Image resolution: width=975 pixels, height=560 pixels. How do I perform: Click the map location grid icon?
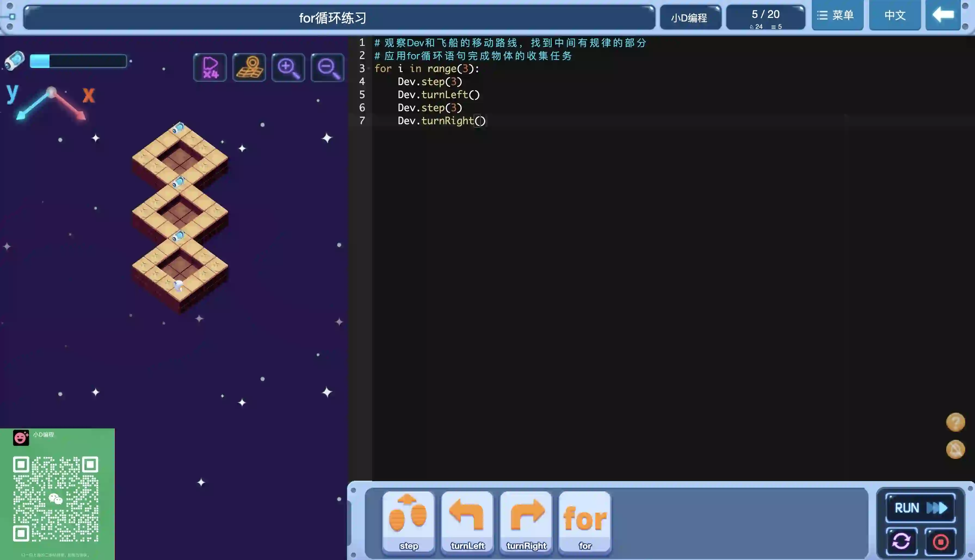point(249,68)
